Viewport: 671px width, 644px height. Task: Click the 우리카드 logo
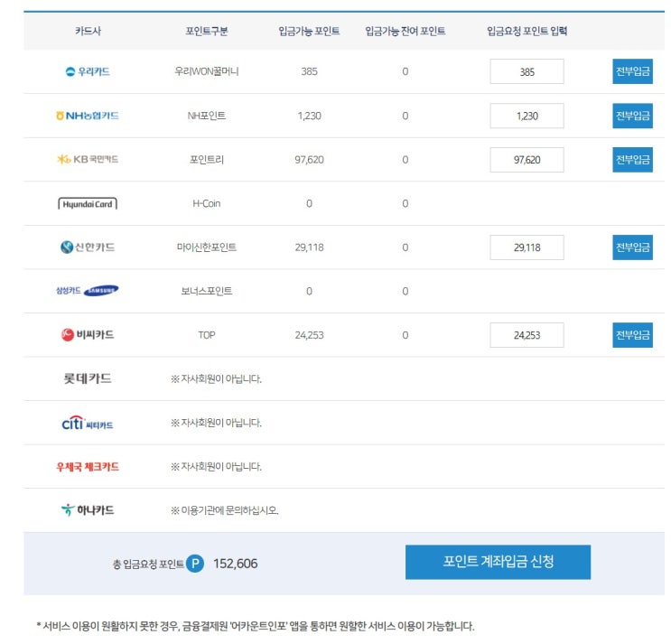pos(88,71)
